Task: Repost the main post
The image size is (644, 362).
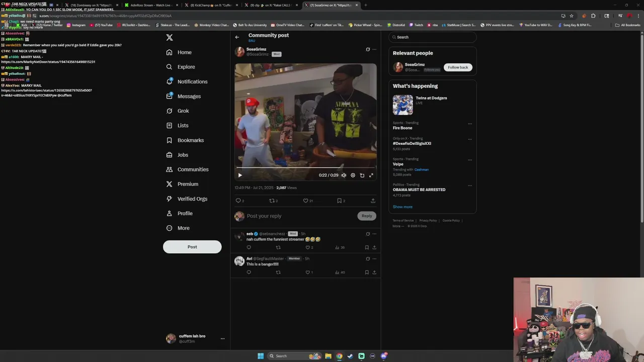Action: click(272, 201)
